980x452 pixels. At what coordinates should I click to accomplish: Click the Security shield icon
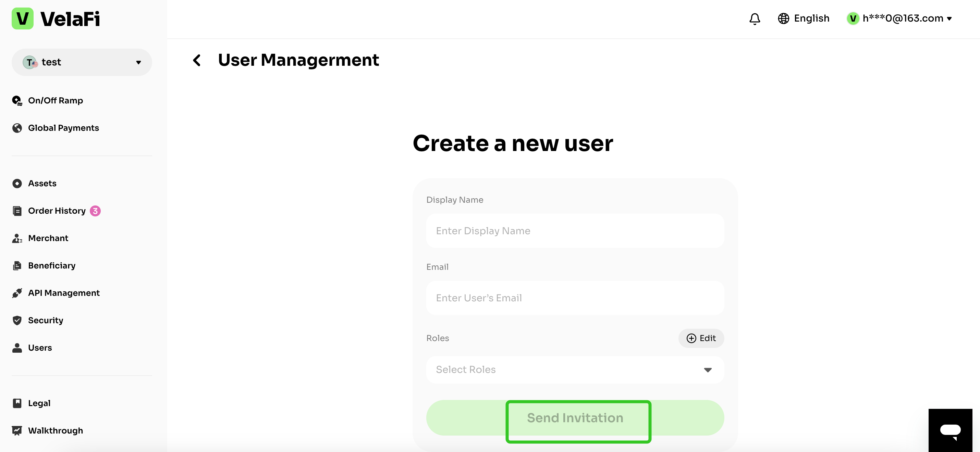(x=17, y=321)
